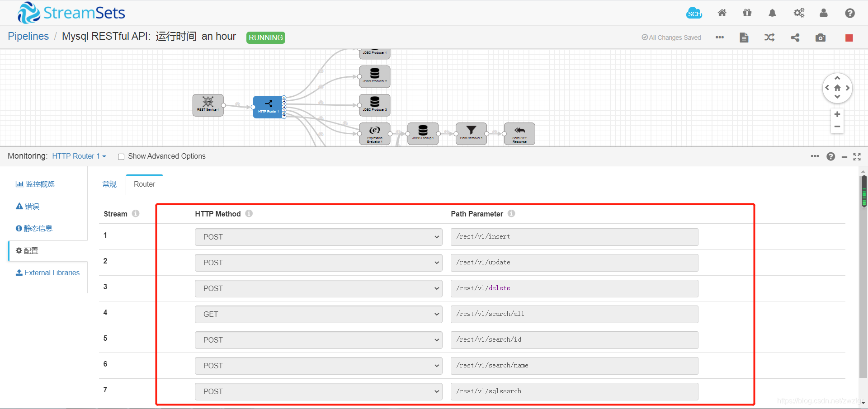Select the JDBC Producer 3 stage

point(375,105)
